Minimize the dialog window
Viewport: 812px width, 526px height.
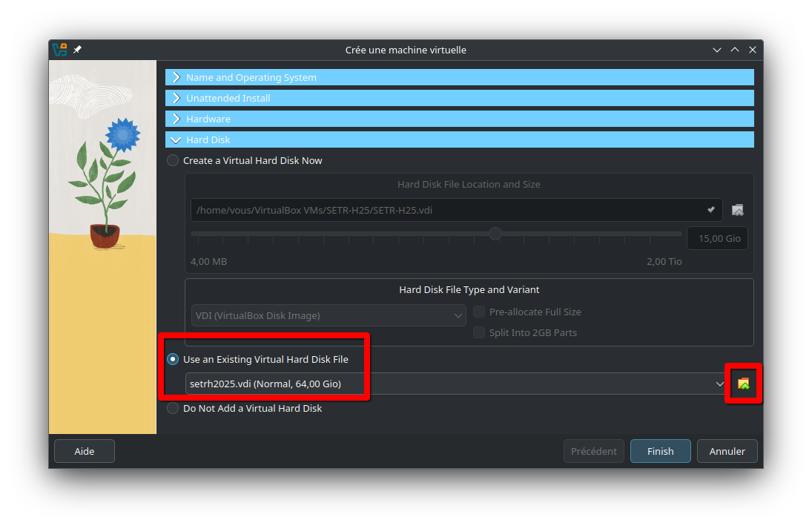tap(717, 50)
